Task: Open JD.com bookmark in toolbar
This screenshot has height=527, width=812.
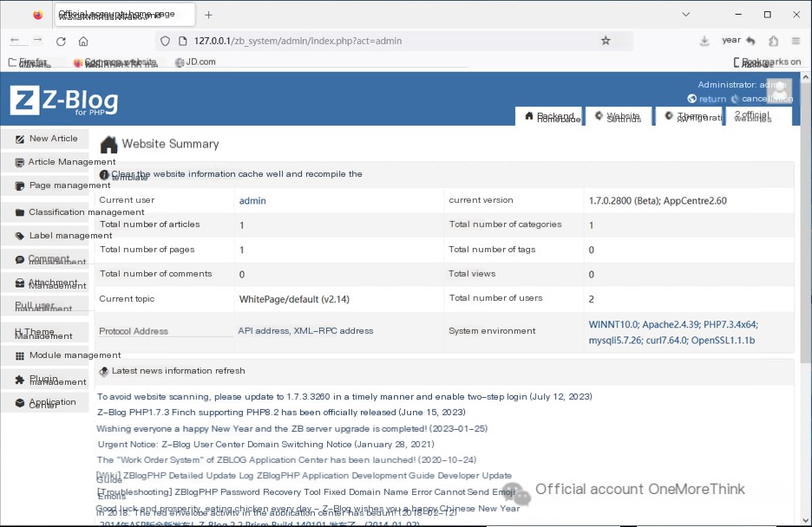Action: point(196,62)
